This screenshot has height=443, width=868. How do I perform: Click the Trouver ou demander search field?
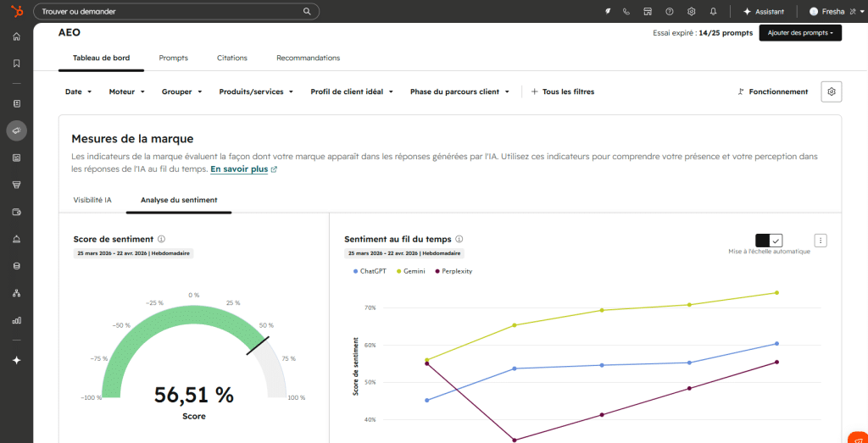(176, 11)
